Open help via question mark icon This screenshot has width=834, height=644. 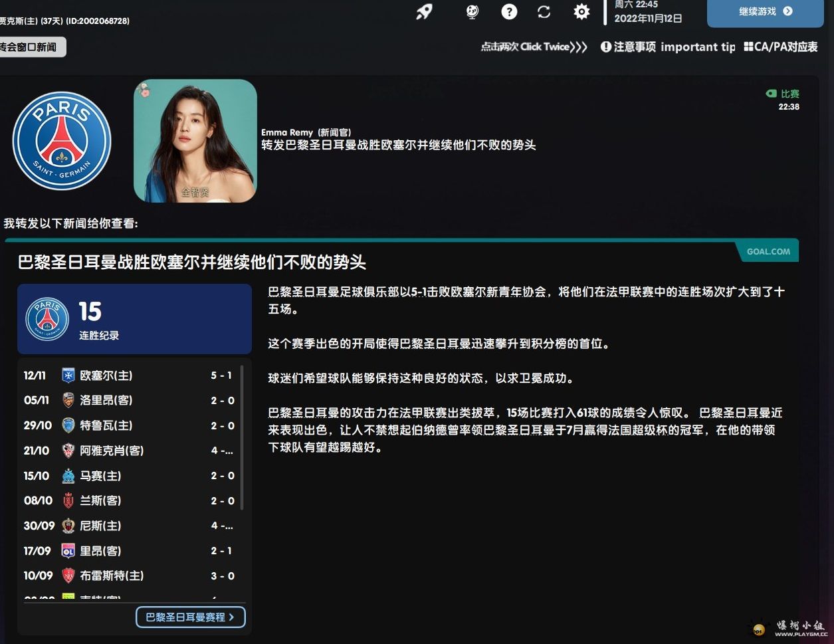pyautogui.click(x=509, y=12)
